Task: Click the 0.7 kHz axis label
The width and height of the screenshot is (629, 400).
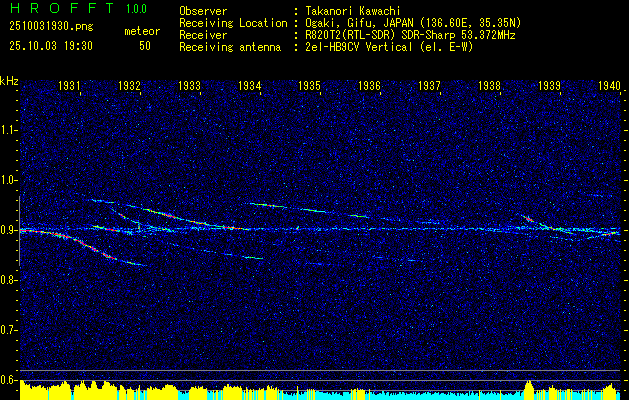Action: (8, 330)
